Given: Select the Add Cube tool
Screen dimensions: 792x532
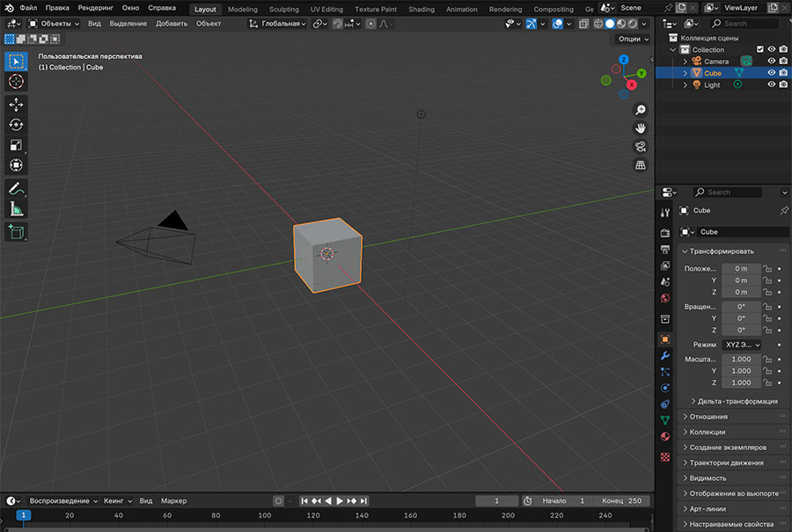Looking at the screenshot, I should coord(16,232).
